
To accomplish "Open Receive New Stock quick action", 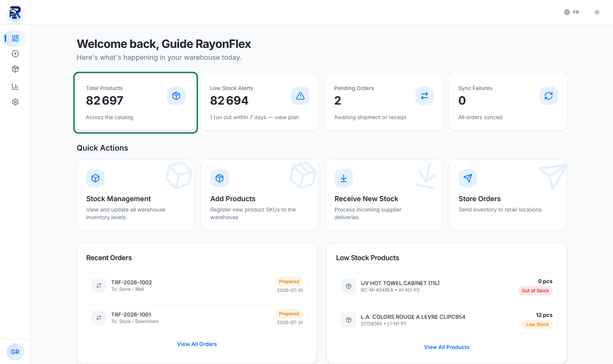I will 384,195.
